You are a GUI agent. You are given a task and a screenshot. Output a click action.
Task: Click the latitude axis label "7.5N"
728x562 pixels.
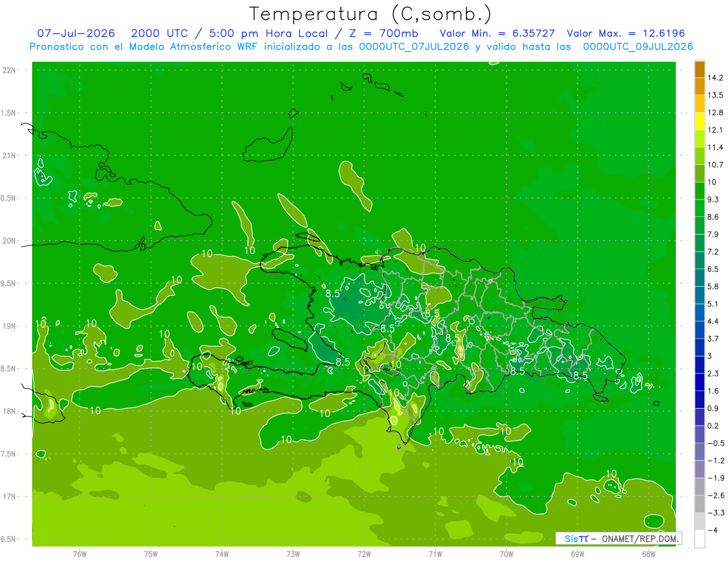[x=9, y=454]
